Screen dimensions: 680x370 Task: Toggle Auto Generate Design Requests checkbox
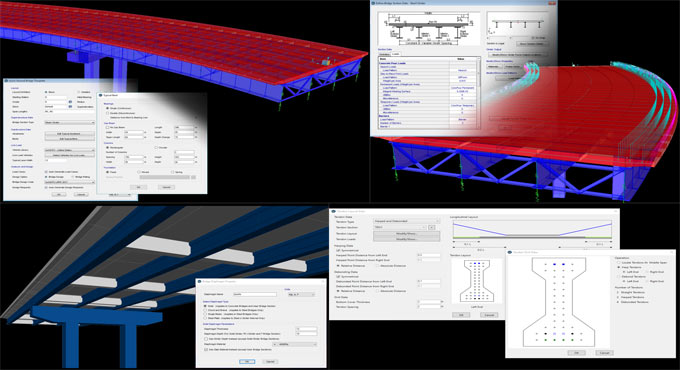click(x=46, y=187)
